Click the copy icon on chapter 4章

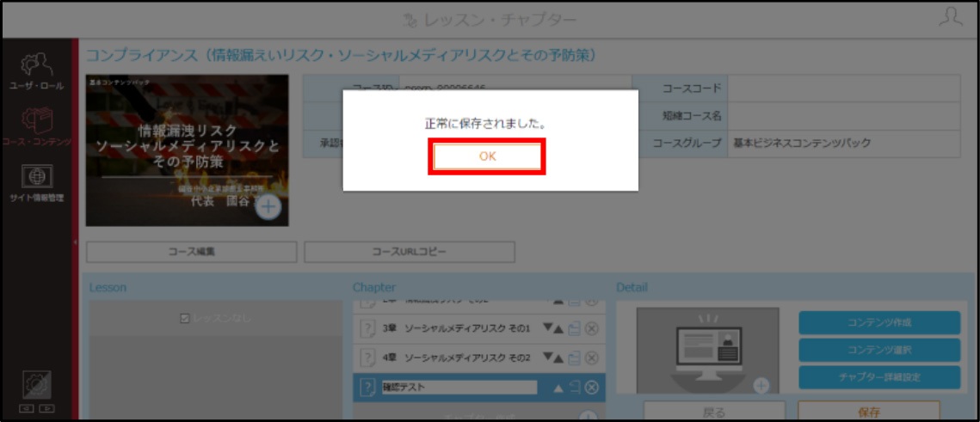pyautogui.click(x=575, y=358)
